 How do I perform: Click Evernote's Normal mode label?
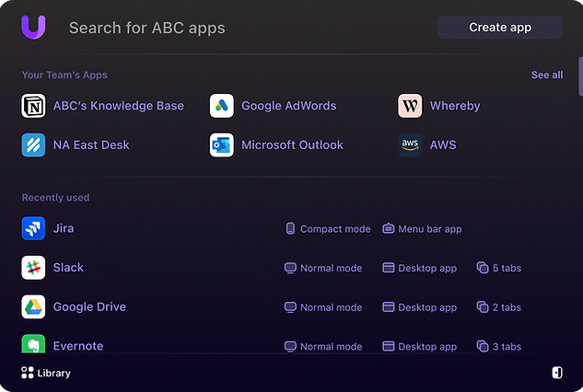pos(332,347)
